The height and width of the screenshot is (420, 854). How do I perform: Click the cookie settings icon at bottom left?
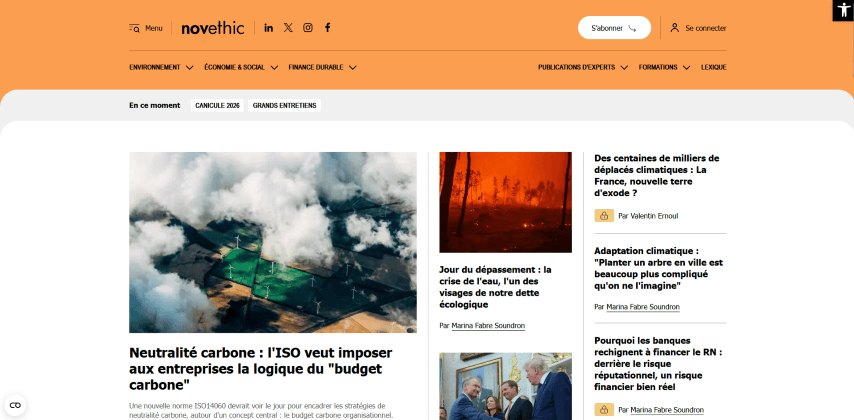tap(15, 405)
